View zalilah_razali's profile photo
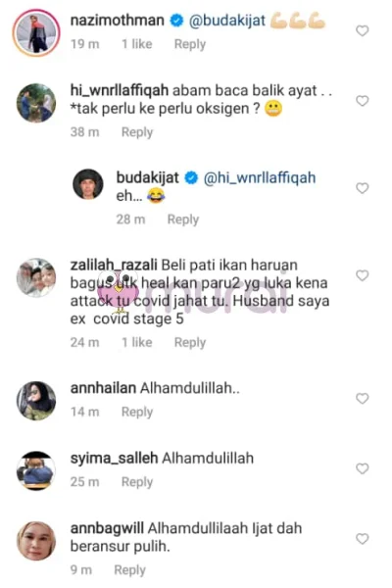The image size is (392, 588). 36,278
